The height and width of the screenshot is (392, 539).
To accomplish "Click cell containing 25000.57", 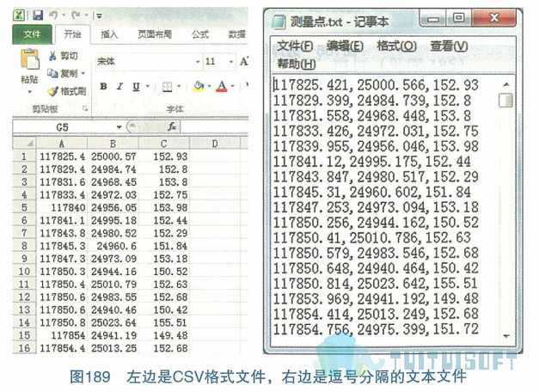I will click(113, 156).
